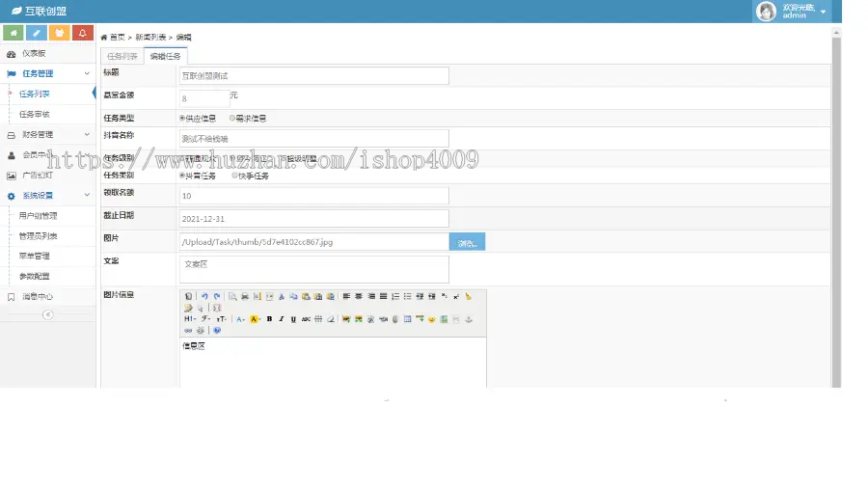This screenshot has width=868, height=488.
Task: Align text right in the editor
Action: coord(371,297)
